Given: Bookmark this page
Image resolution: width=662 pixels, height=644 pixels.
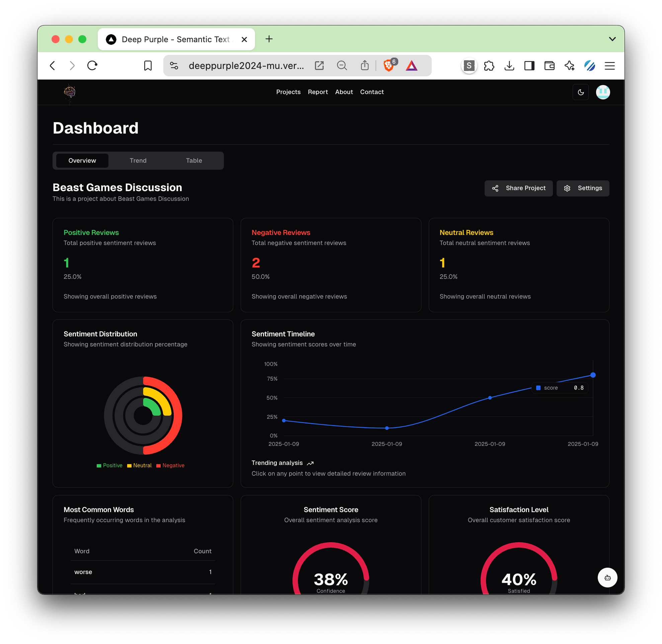Looking at the screenshot, I should pyautogui.click(x=148, y=66).
